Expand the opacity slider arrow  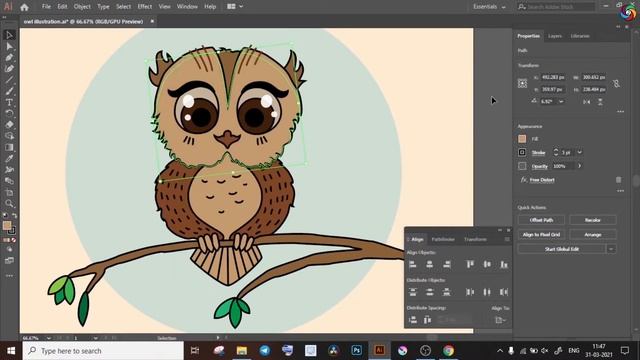579,166
